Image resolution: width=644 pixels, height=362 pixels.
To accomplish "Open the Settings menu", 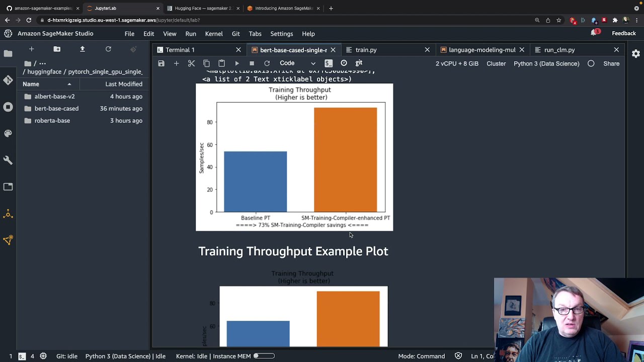I will tap(281, 34).
